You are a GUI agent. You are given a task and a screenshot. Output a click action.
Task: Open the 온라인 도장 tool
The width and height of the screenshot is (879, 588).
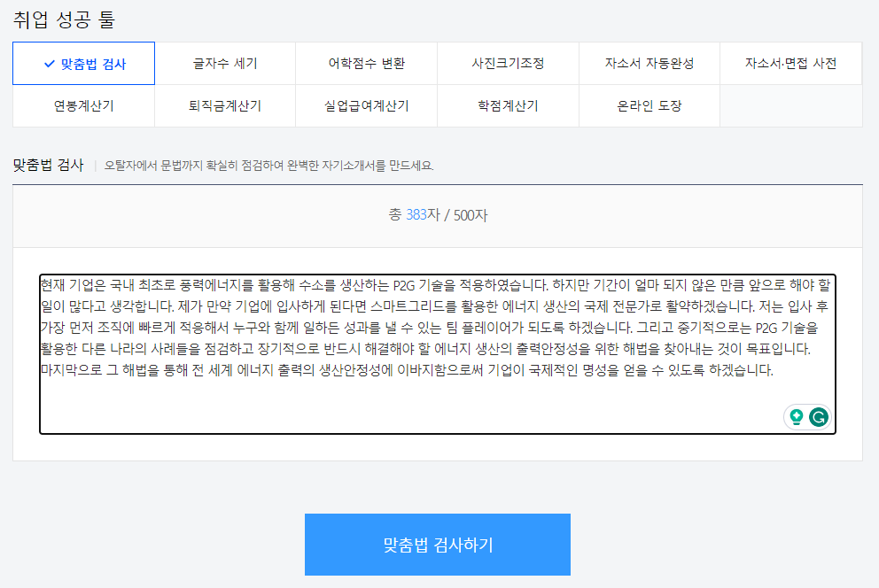[x=649, y=104]
